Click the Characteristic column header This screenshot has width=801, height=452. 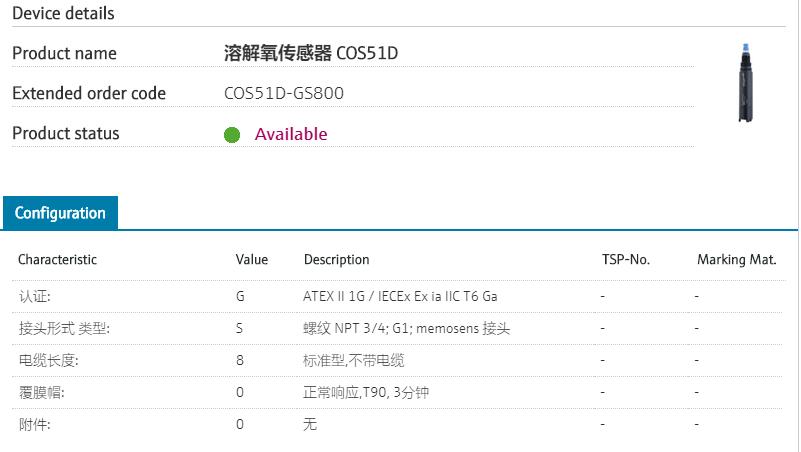coord(57,259)
